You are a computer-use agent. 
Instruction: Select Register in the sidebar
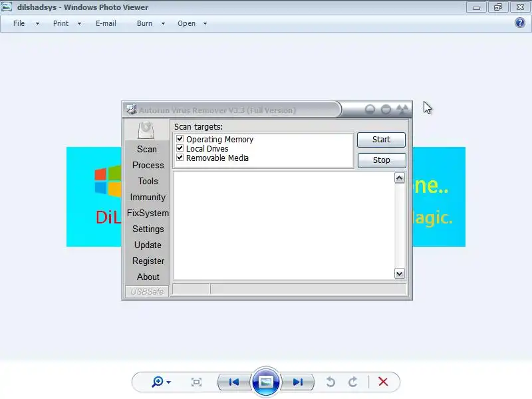click(148, 261)
